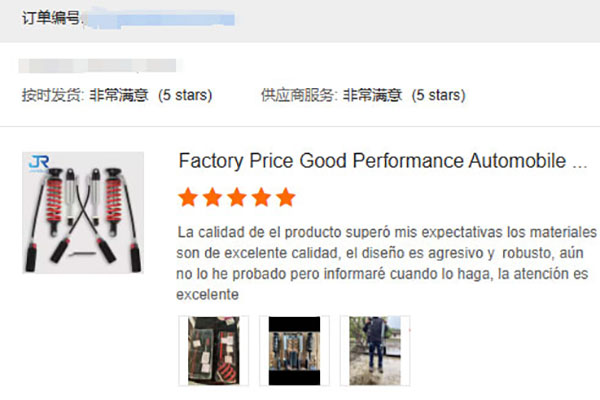The image size is (600, 400).
Task: Click the 供应商服务 rating label
Action: coord(299,95)
